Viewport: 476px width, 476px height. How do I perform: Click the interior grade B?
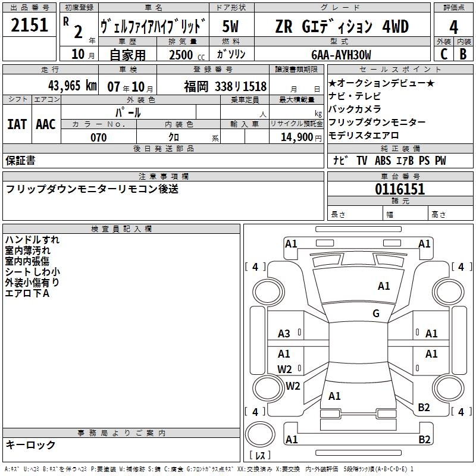point(464,54)
